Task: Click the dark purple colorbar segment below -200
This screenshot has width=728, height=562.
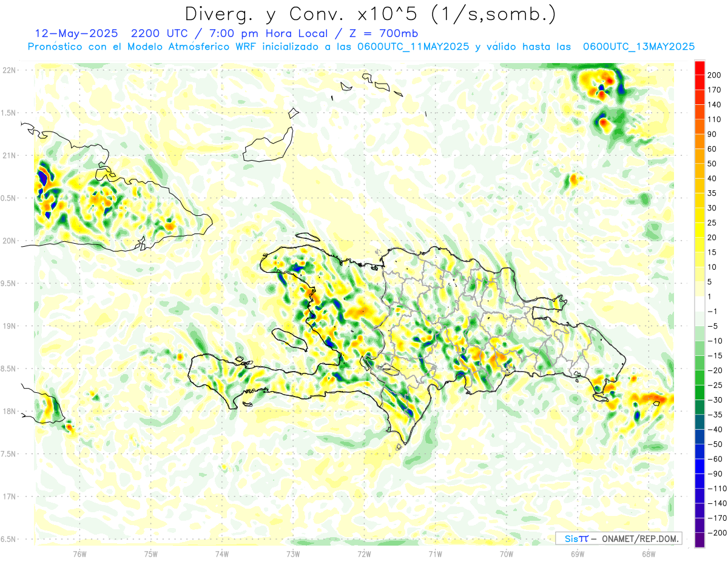Action: (699, 540)
